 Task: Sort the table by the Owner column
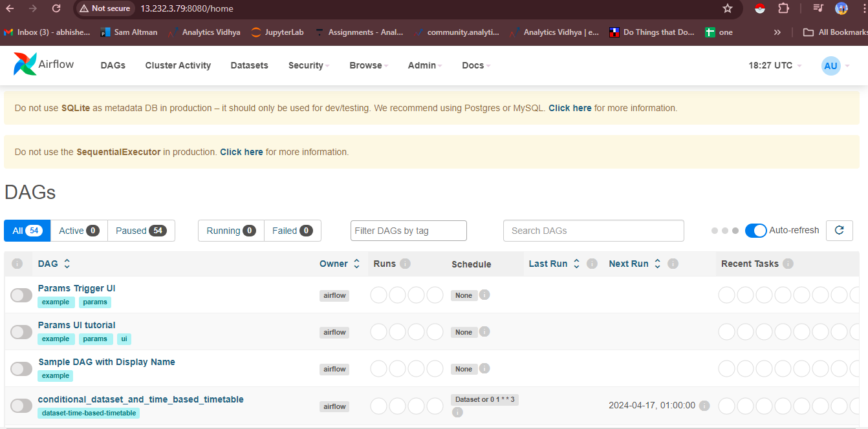(340, 264)
